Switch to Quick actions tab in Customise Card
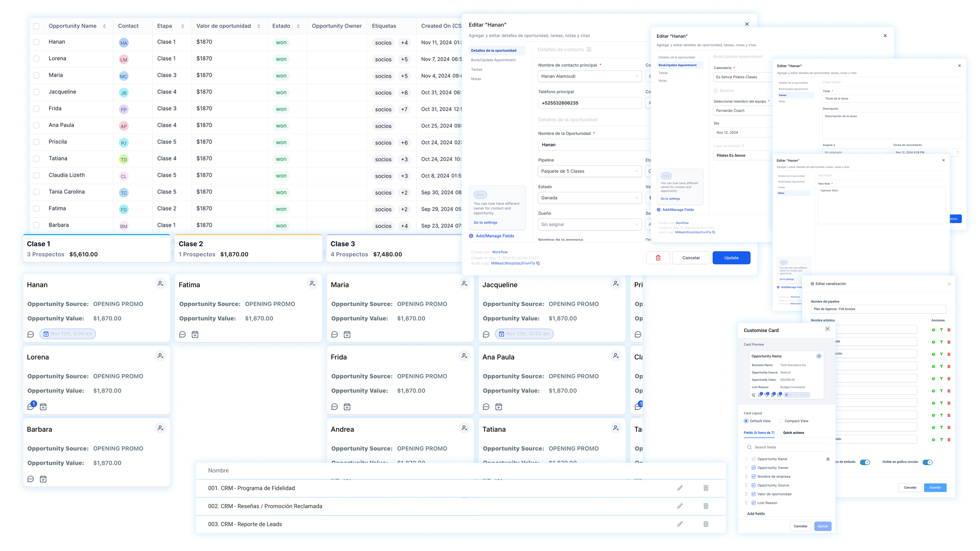980x551 pixels. click(794, 433)
